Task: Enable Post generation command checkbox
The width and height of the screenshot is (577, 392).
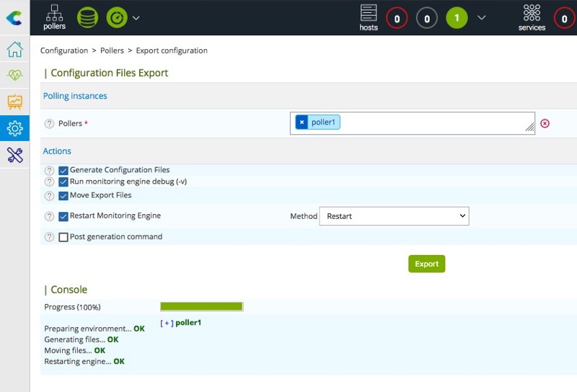Action: click(63, 237)
